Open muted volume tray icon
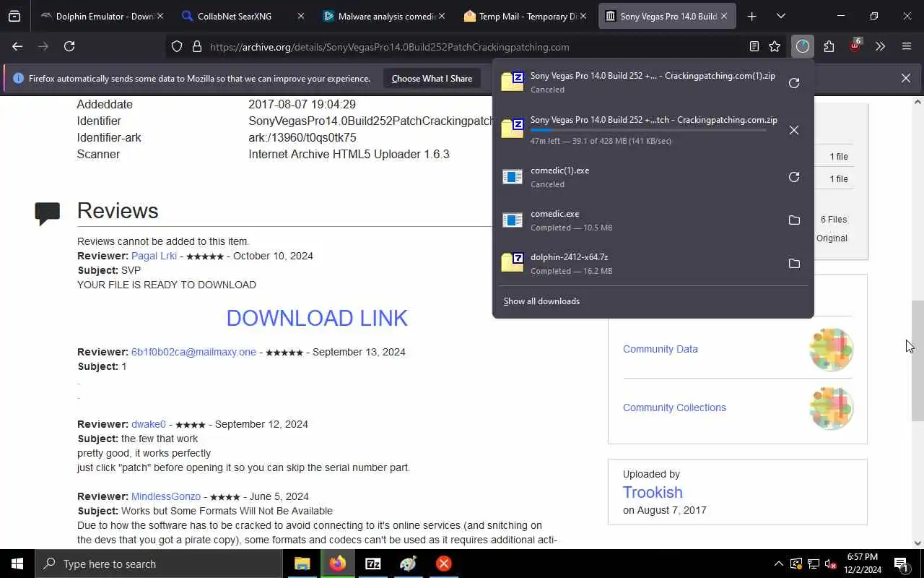 pyautogui.click(x=831, y=564)
